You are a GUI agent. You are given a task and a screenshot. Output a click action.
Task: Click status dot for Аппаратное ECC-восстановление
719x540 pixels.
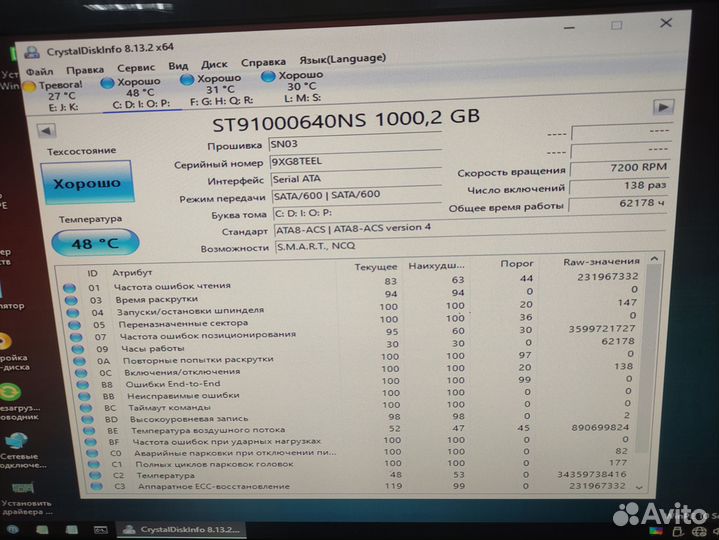tap(97, 487)
